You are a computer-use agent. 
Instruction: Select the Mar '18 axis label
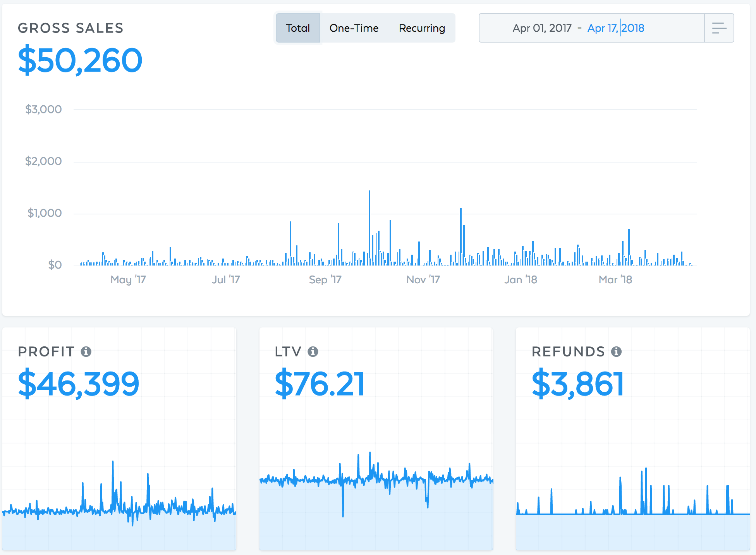pyautogui.click(x=615, y=279)
